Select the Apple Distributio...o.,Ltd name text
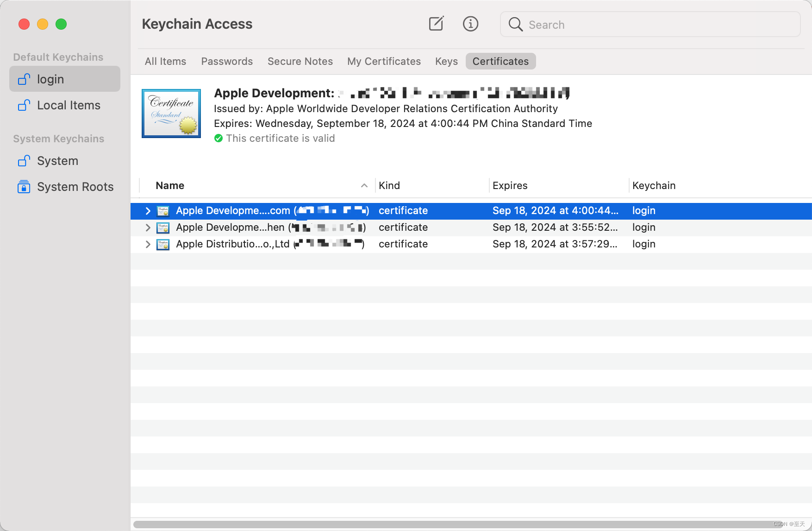812x531 pixels. pyautogui.click(x=270, y=244)
